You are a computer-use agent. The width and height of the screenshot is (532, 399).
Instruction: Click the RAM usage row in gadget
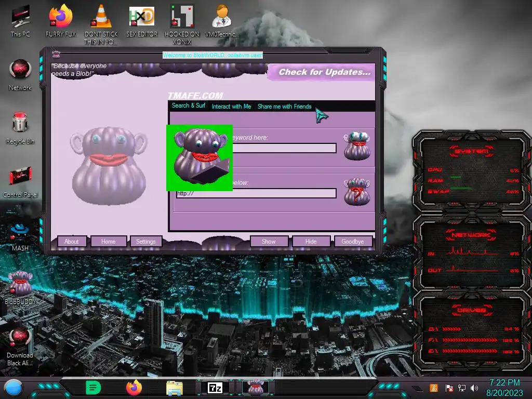coord(473,180)
